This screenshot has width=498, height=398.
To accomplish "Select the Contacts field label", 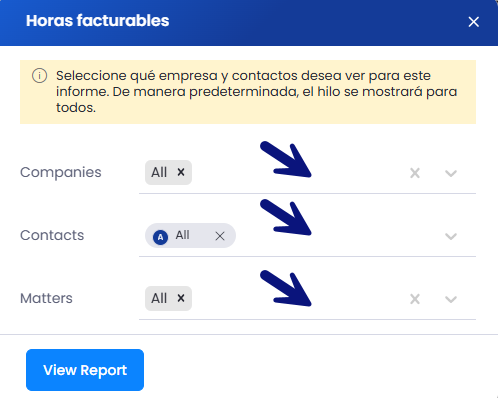I will pos(52,235).
